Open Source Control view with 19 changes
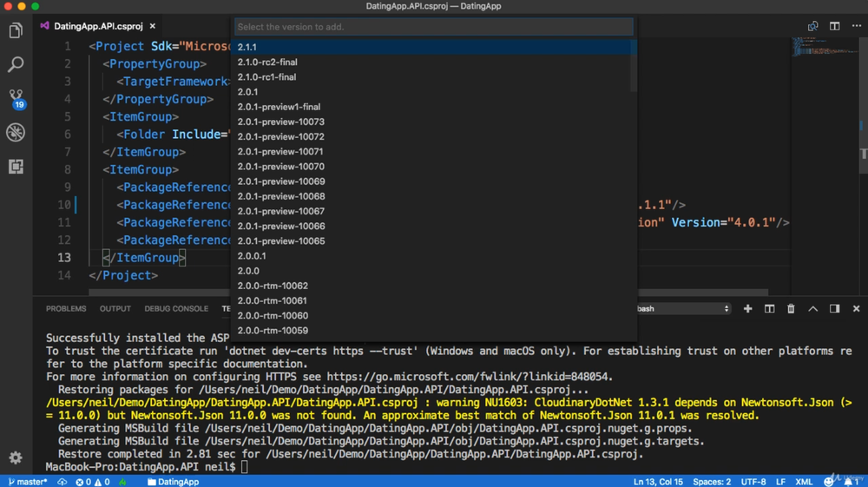 [x=16, y=99]
